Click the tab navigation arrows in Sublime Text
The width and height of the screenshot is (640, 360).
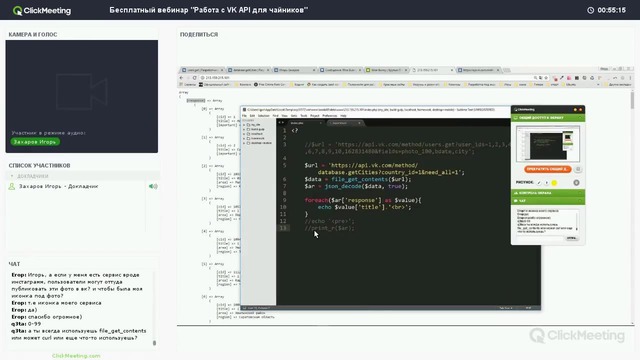coord(281,123)
